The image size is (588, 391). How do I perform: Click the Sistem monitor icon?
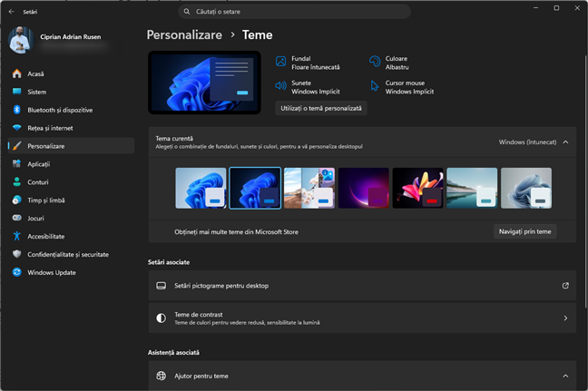[17, 92]
